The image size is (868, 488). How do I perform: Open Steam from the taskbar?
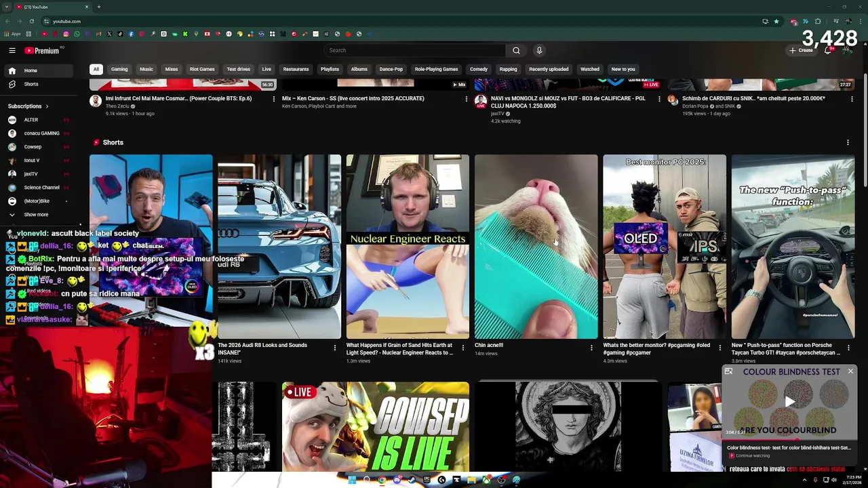[412, 480]
